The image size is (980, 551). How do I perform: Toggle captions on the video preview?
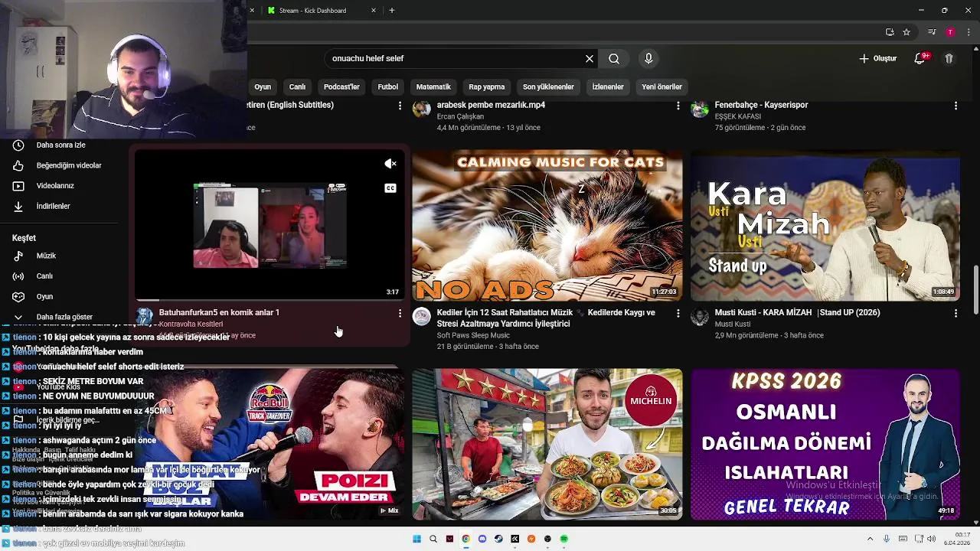[390, 188]
